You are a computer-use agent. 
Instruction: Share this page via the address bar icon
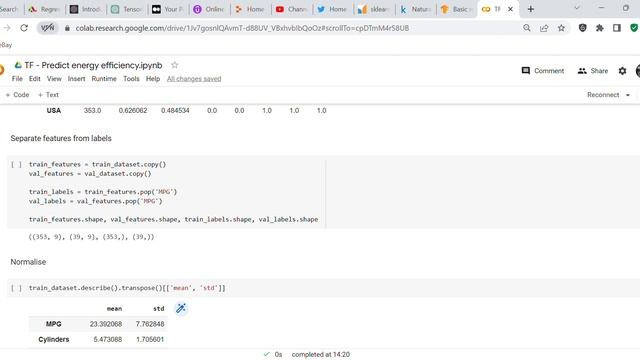point(544,28)
